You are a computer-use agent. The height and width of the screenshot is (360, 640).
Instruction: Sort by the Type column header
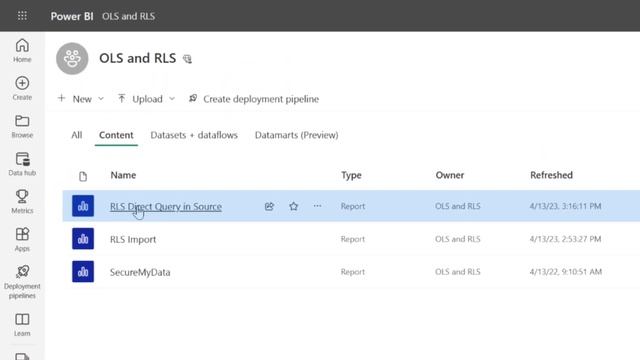pos(351,175)
